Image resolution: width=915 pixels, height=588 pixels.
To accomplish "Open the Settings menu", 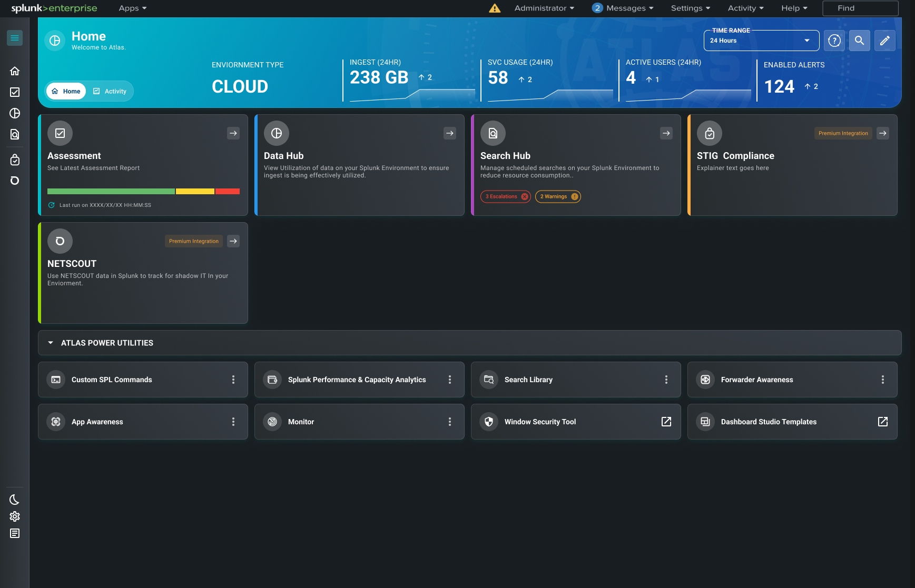I will tap(691, 8).
